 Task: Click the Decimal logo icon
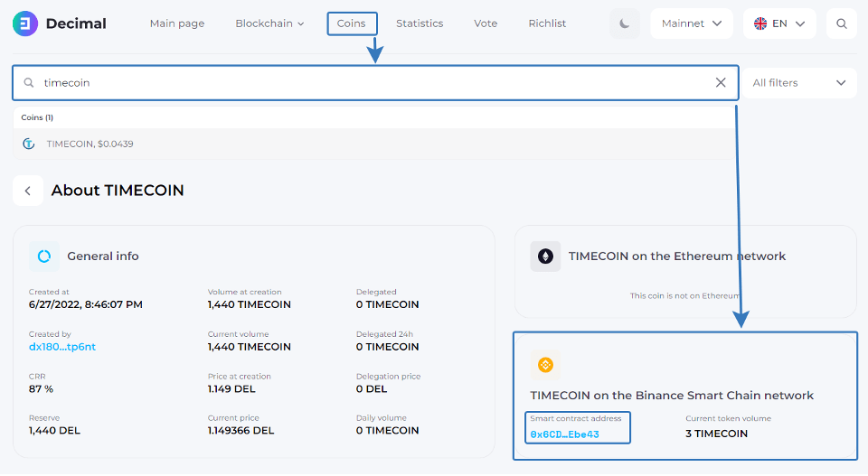pos(25,23)
